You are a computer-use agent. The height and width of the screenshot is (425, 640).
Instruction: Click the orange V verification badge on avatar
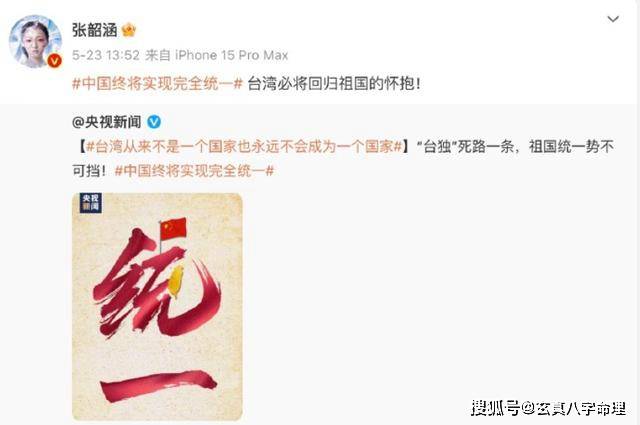pos(54,61)
